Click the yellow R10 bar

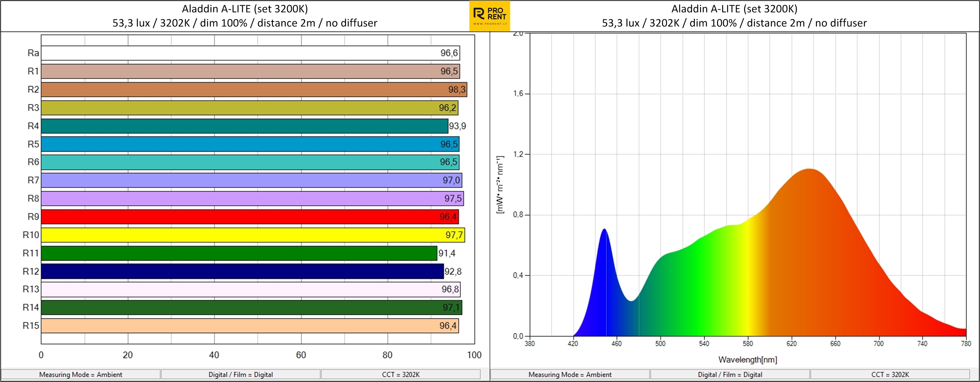tap(253, 235)
